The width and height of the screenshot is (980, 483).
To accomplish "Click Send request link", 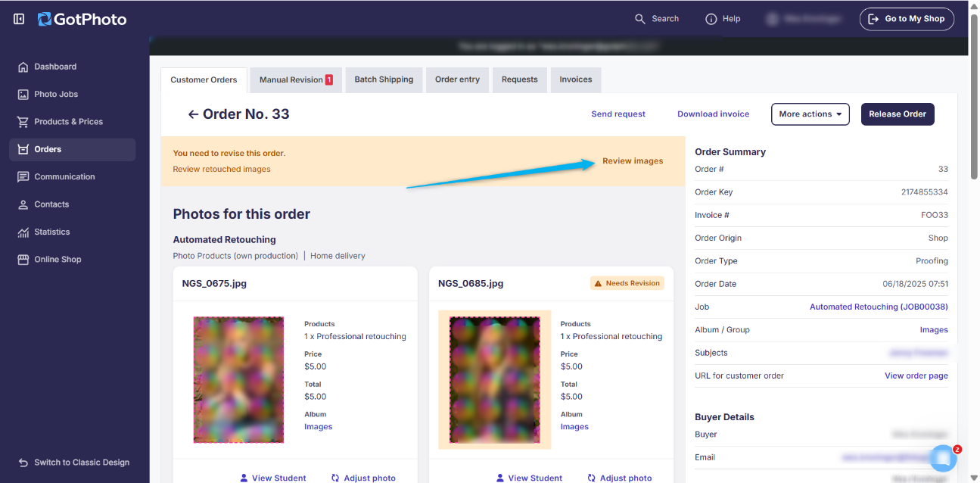I will (x=618, y=114).
